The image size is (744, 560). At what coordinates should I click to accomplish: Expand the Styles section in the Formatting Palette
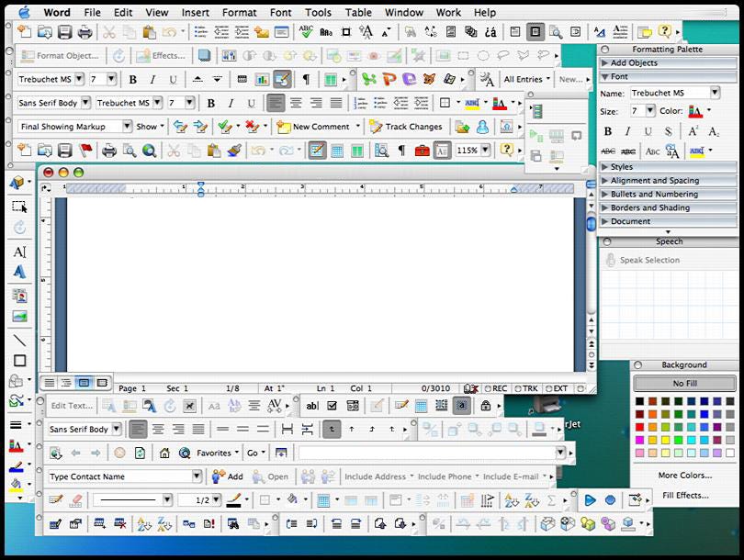(x=668, y=167)
